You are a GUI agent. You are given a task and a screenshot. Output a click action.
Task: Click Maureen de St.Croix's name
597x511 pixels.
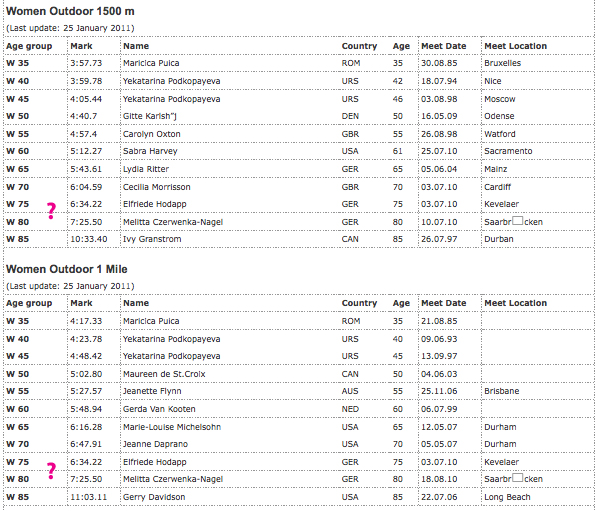pyautogui.click(x=164, y=374)
